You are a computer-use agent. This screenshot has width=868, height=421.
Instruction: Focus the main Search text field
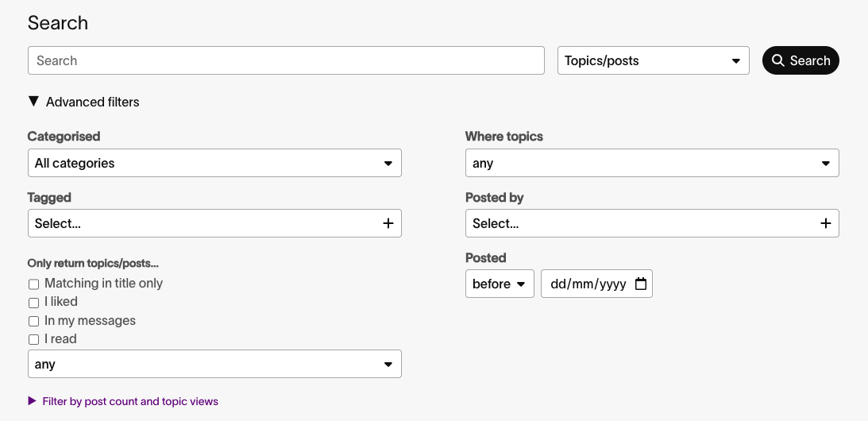286,60
